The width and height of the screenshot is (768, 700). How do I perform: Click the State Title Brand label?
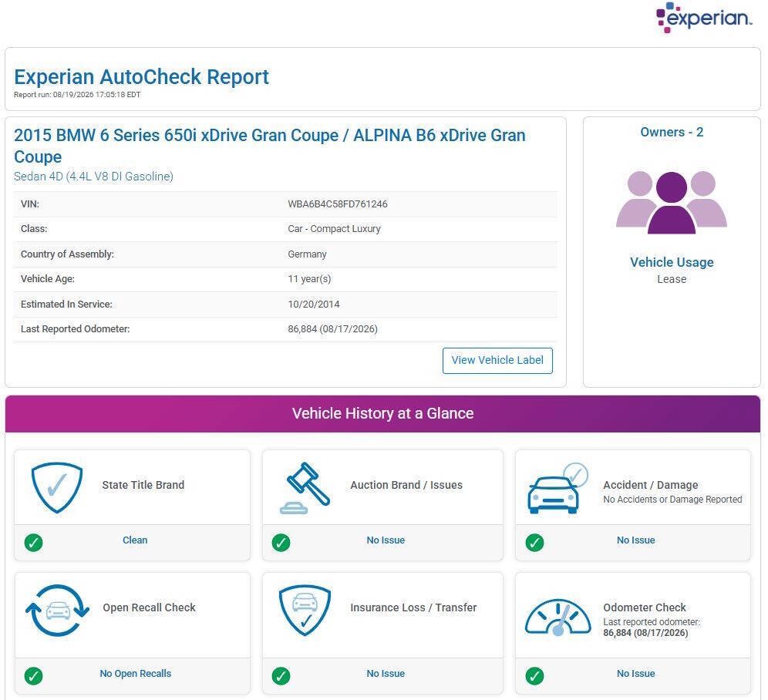[143, 485]
